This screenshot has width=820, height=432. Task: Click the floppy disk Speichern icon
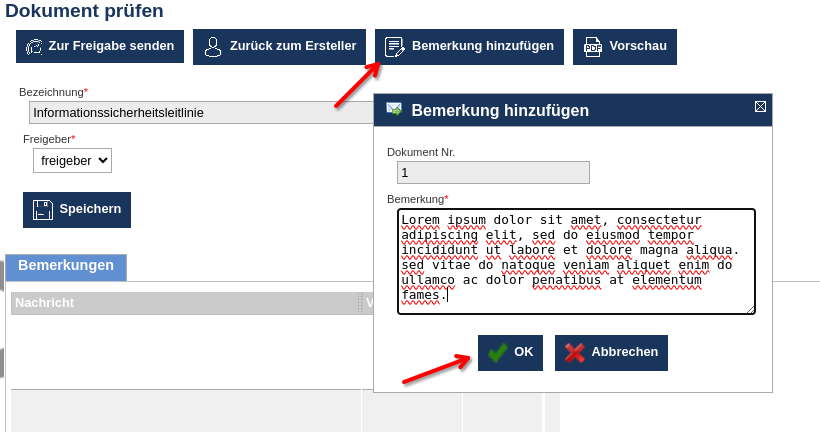[x=42, y=209]
